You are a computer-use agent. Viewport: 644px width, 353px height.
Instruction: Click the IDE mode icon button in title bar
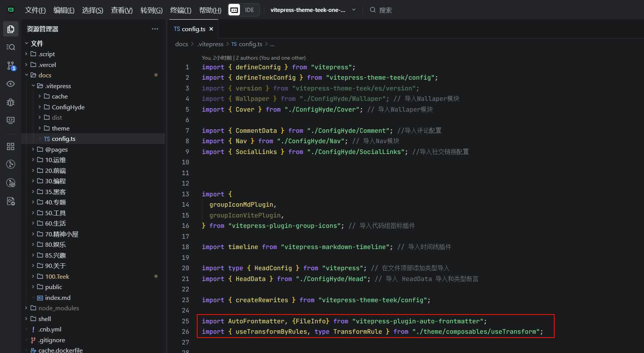point(234,10)
